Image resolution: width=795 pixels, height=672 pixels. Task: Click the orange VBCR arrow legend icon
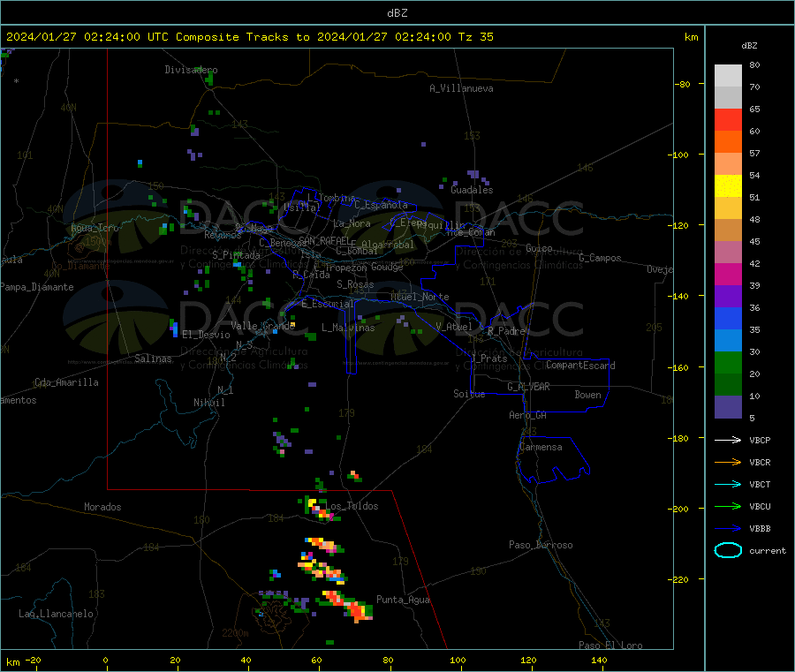728,462
